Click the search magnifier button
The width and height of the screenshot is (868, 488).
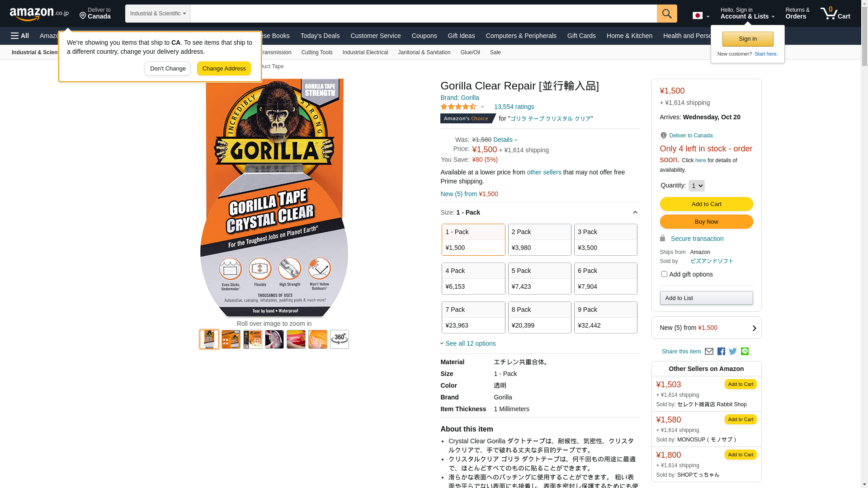click(x=667, y=14)
